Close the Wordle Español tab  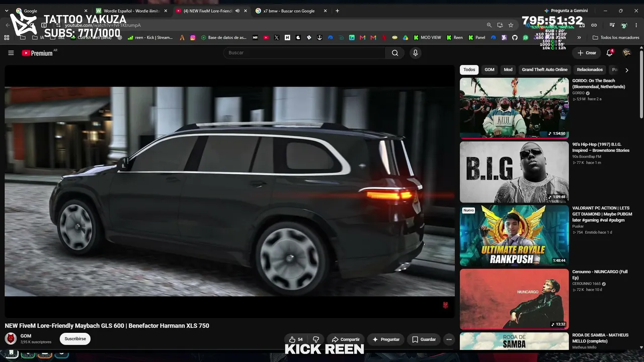tap(166, 11)
